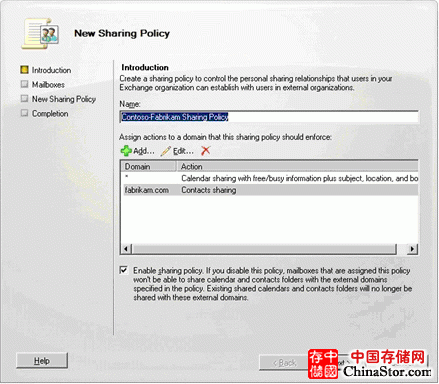Click the Edit... label in toolbar
The width and height of the screenshot is (439, 384).
tap(183, 151)
